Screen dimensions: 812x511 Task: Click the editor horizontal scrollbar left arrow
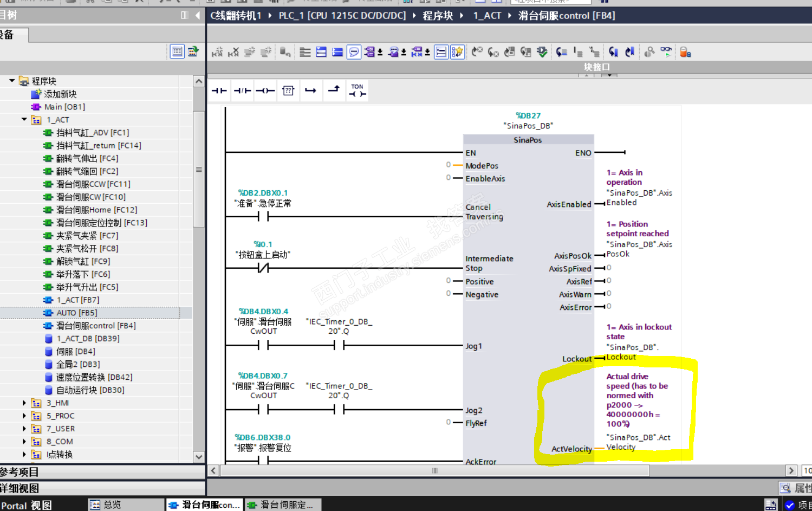[x=213, y=470]
